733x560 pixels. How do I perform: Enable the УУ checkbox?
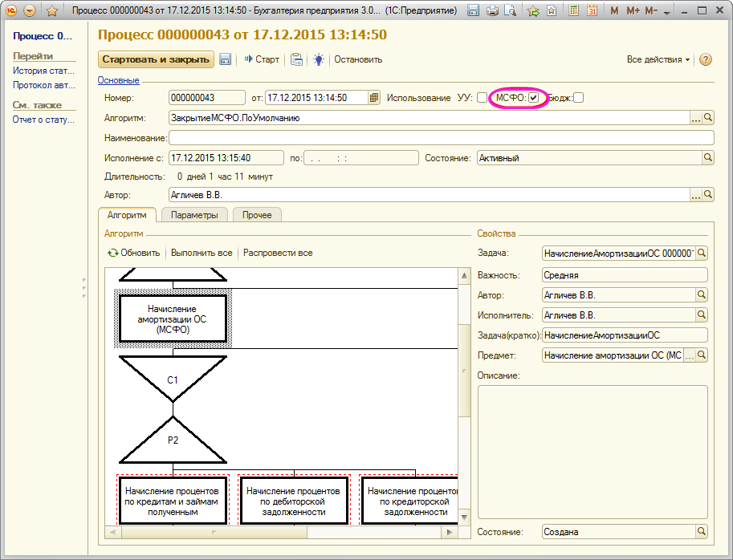pos(482,98)
